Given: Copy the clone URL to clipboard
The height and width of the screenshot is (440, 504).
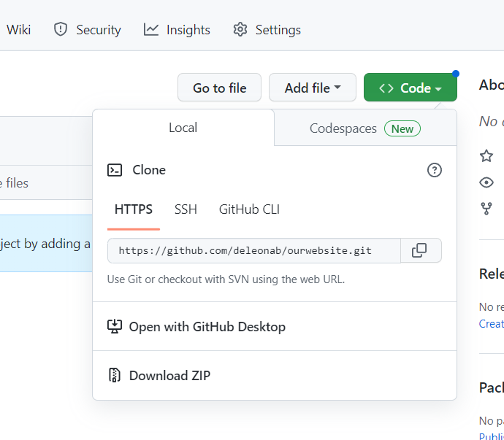Looking at the screenshot, I should tap(421, 250).
